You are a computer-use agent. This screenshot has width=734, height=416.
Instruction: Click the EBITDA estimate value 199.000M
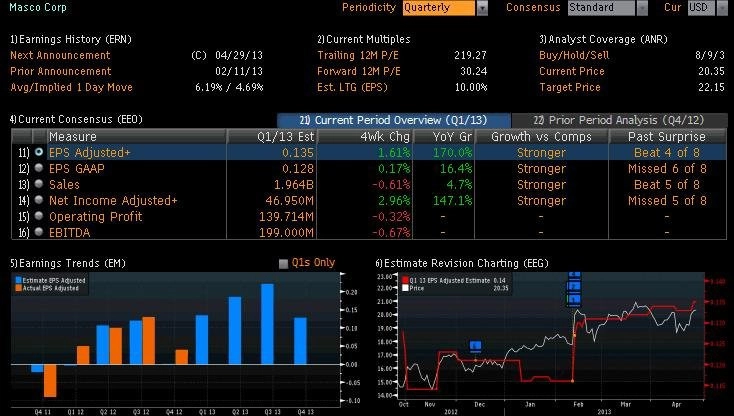coord(286,232)
